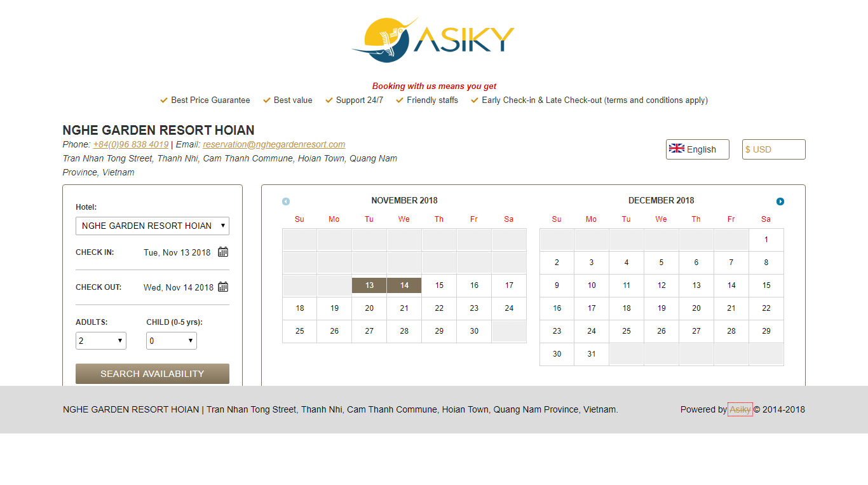Open the Hotel selection dropdown

(152, 226)
